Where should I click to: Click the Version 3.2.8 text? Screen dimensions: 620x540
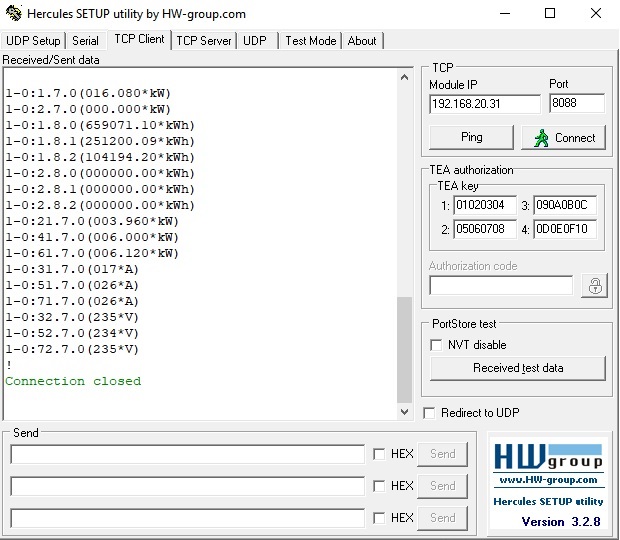561,522
